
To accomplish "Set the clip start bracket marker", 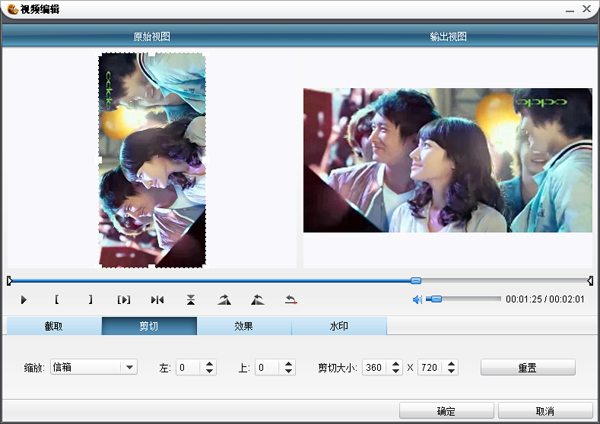I will point(57,300).
